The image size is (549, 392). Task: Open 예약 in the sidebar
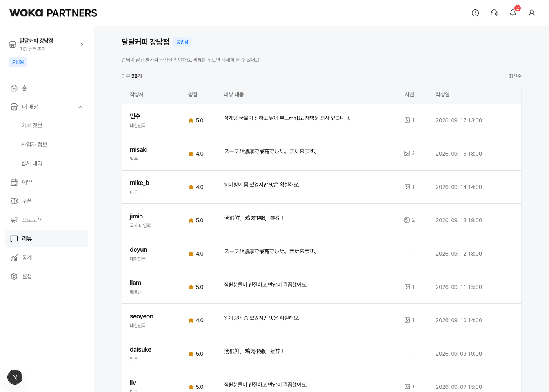click(x=47, y=182)
